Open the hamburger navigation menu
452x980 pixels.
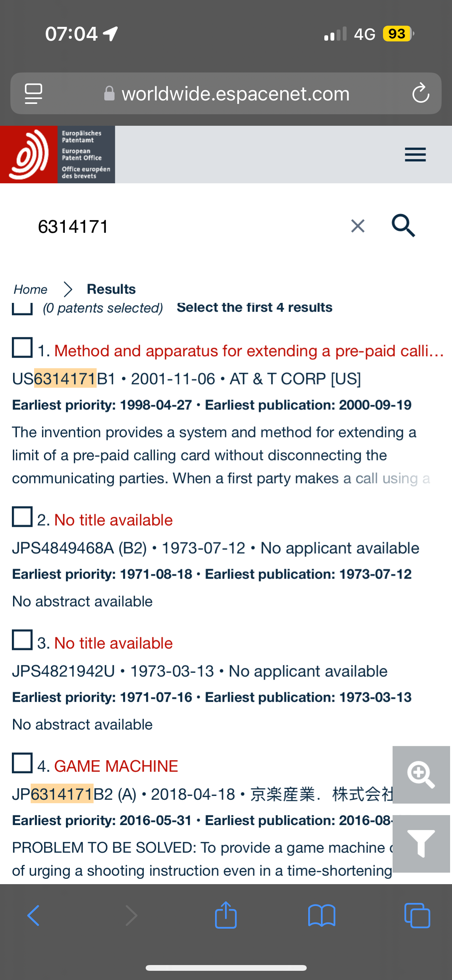pos(415,155)
